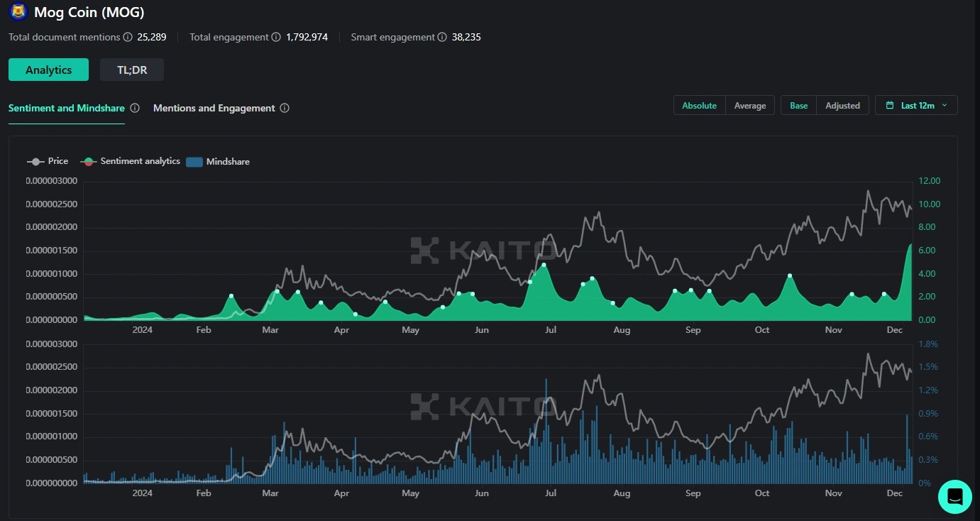This screenshot has height=521, width=980.
Task: Select the Sentiment and Mindshare tab
Action: pos(66,109)
